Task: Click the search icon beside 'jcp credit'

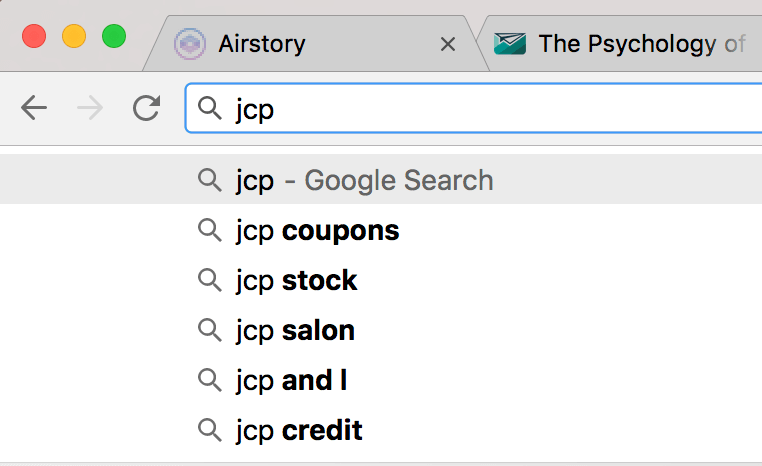Action: [x=209, y=431]
